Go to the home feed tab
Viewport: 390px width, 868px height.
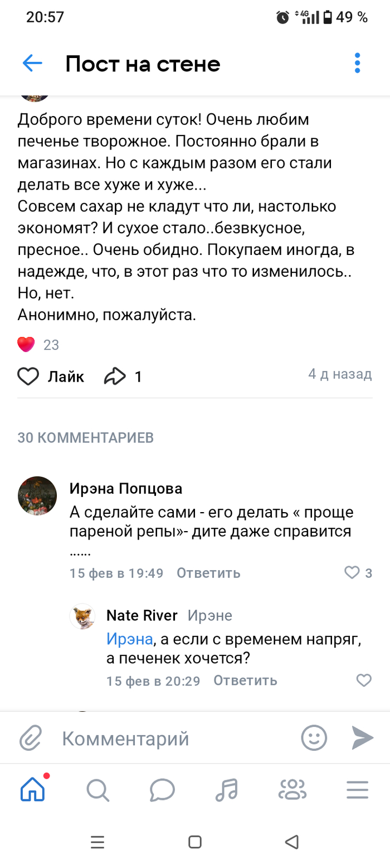tap(32, 789)
